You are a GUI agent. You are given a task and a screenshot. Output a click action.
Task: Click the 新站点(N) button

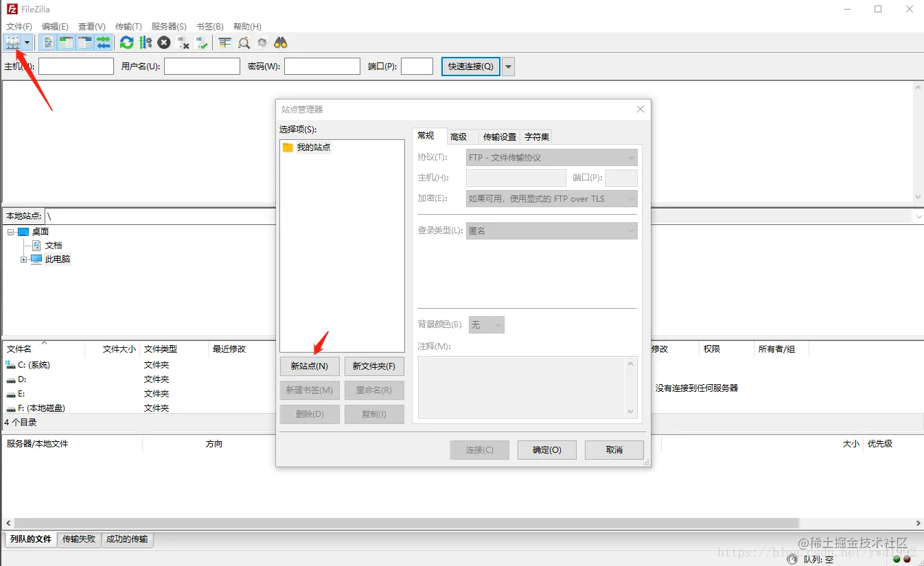point(310,366)
